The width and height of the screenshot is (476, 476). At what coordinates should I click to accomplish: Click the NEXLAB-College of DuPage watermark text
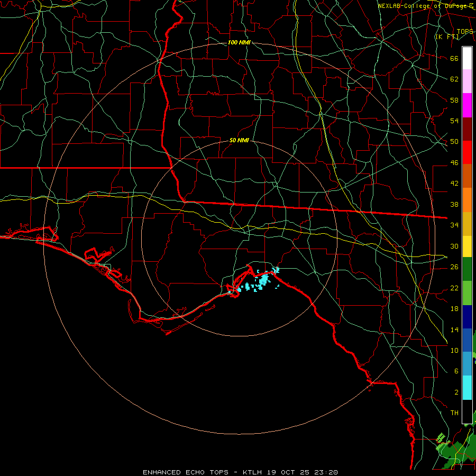coord(426,6)
